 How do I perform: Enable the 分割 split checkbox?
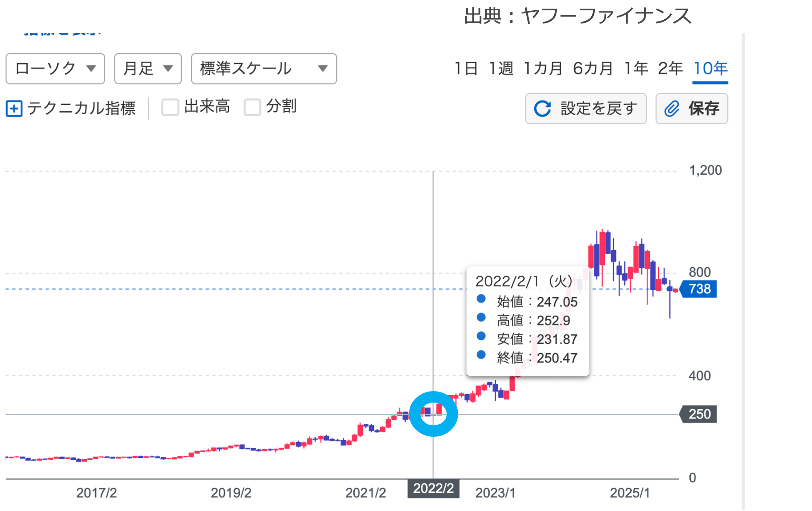[252, 107]
